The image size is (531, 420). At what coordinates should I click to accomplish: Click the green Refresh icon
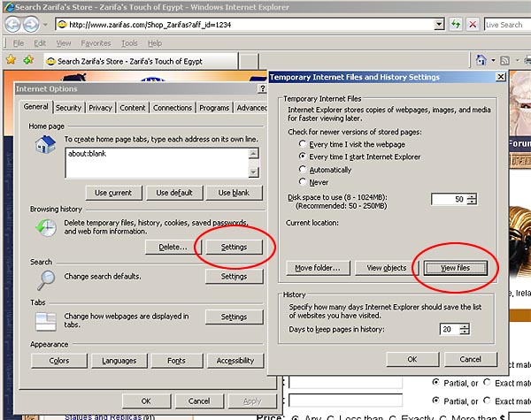click(456, 25)
